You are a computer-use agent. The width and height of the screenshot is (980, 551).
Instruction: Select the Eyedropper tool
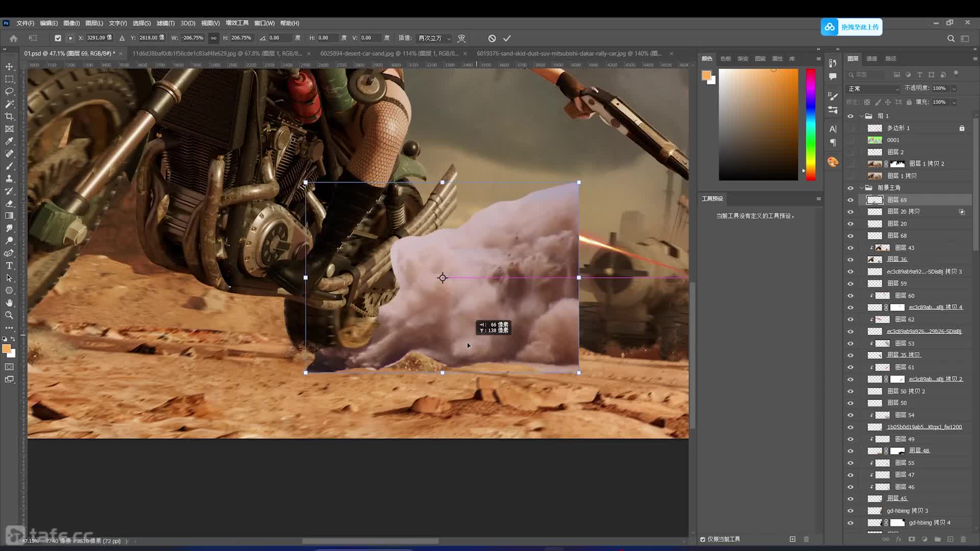9,141
